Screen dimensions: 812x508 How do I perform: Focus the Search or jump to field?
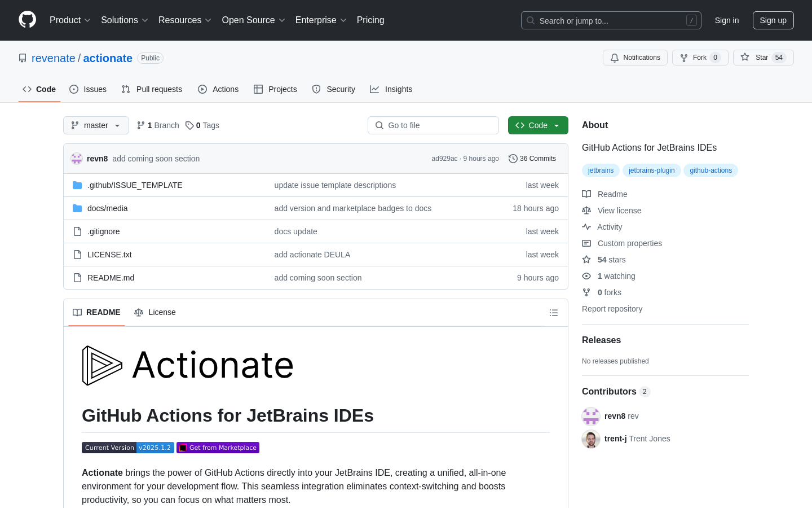[x=611, y=20]
